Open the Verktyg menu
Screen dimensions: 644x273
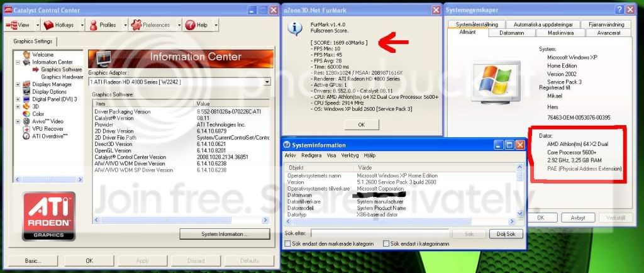350,155
